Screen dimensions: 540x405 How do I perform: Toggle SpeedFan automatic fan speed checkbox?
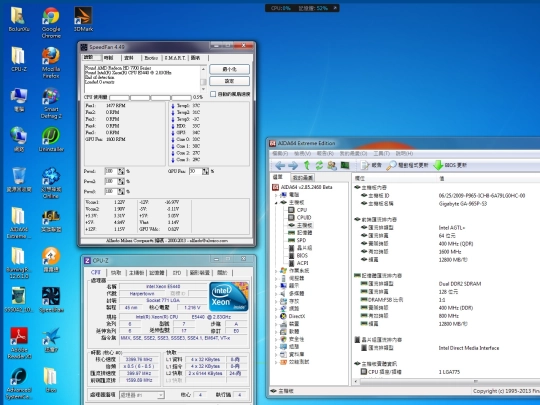pyautogui.click(x=213, y=94)
